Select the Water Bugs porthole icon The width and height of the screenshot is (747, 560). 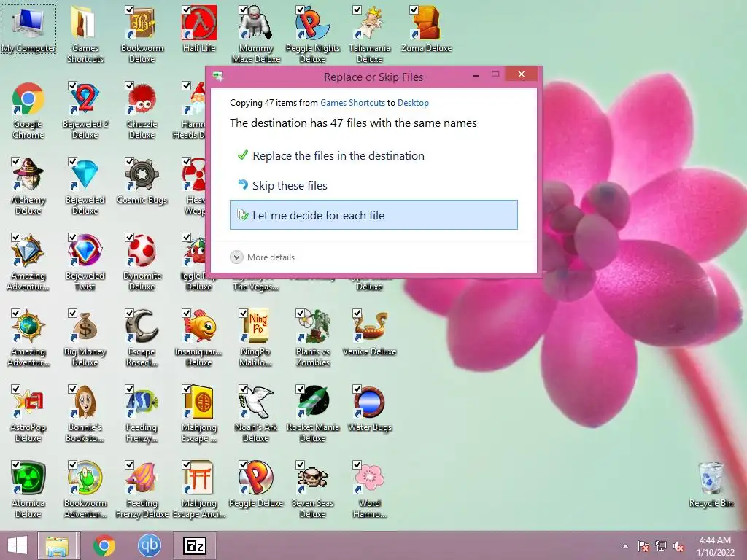(370, 402)
